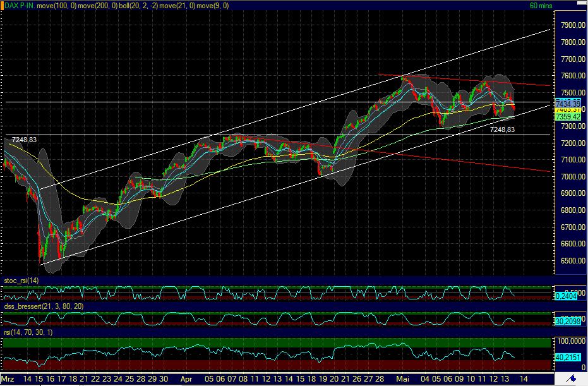This screenshot has width=588, height=386.
Task: Click the 16 date label in March
Action: click(x=51, y=379)
